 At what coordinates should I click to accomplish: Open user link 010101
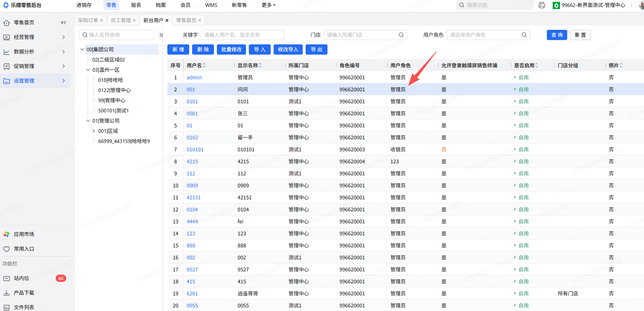(195, 149)
